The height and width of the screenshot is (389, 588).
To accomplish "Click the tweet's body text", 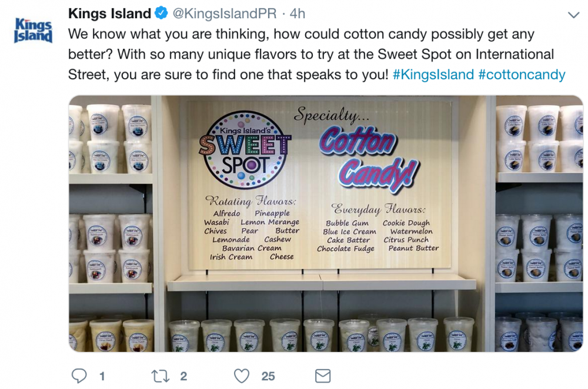I will click(294, 54).
